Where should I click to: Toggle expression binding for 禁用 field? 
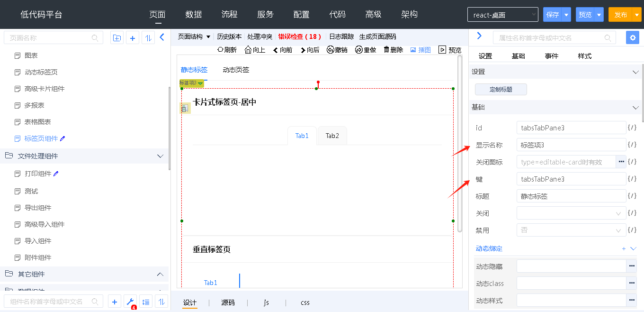632,230
